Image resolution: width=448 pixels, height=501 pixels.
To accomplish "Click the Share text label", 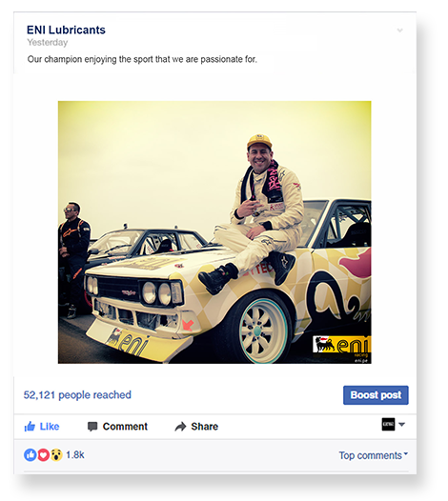I will point(205,427).
